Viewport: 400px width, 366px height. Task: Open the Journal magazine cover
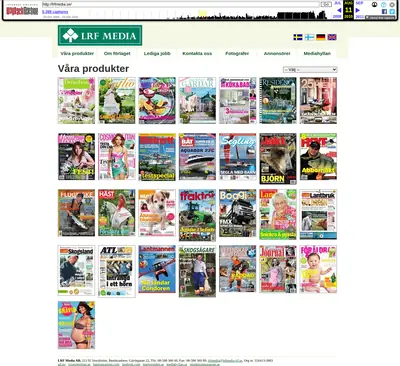278,269
